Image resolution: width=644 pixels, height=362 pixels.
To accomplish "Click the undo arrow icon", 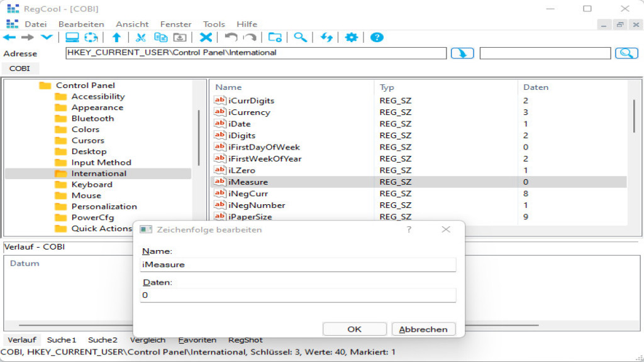I will [x=231, y=38].
